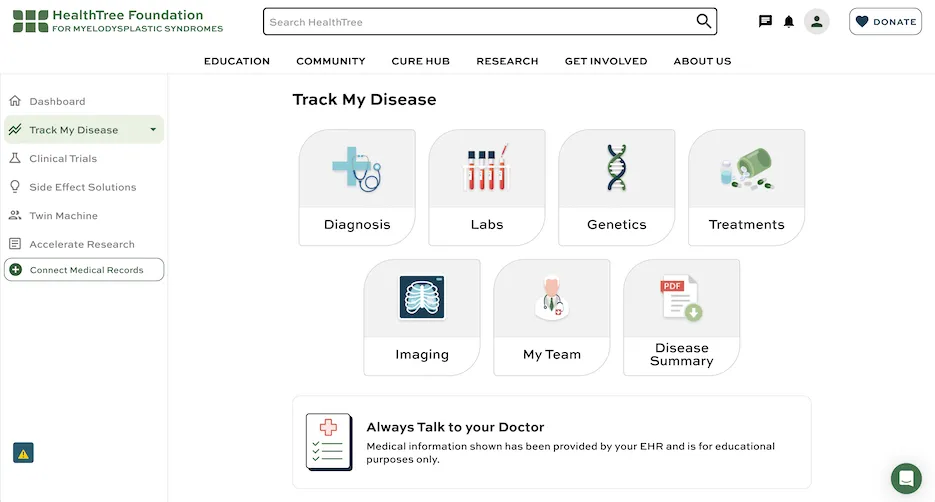935x502 pixels.
Task: Click the yellow warning icon
Action: [23, 453]
